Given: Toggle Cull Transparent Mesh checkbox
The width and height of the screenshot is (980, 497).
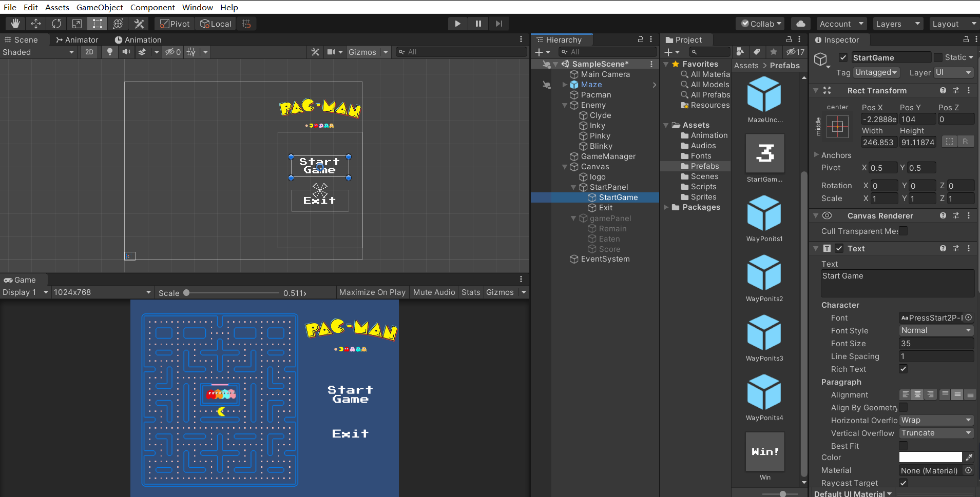Looking at the screenshot, I should click(x=904, y=231).
